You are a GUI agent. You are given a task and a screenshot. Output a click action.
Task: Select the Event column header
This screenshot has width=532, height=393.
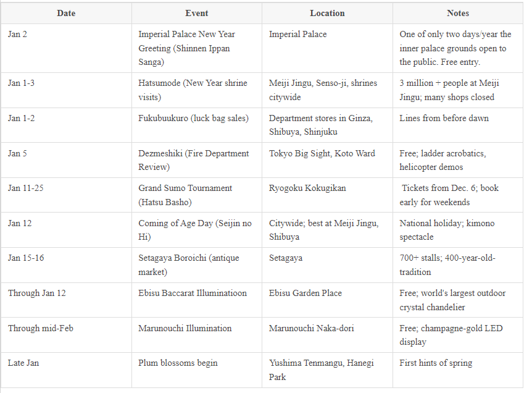click(x=197, y=13)
